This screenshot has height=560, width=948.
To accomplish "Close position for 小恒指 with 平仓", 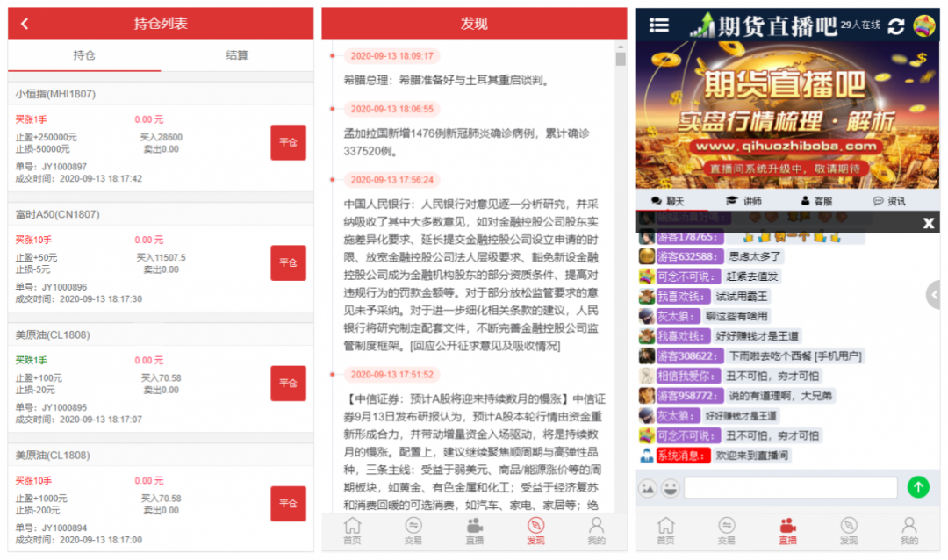I will [288, 142].
